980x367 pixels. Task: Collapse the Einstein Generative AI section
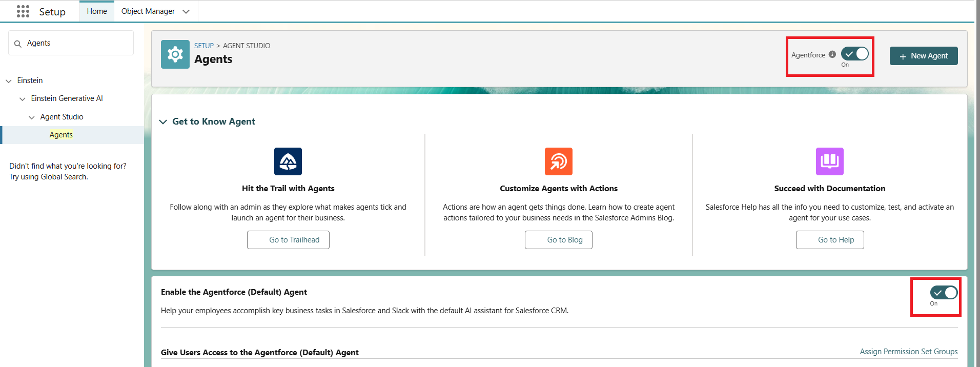(23, 99)
